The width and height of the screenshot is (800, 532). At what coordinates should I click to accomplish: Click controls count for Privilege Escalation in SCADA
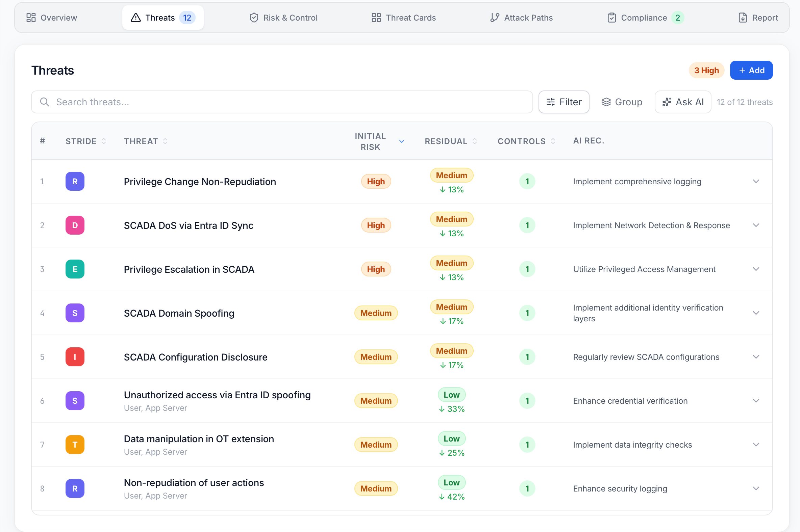pyautogui.click(x=527, y=269)
